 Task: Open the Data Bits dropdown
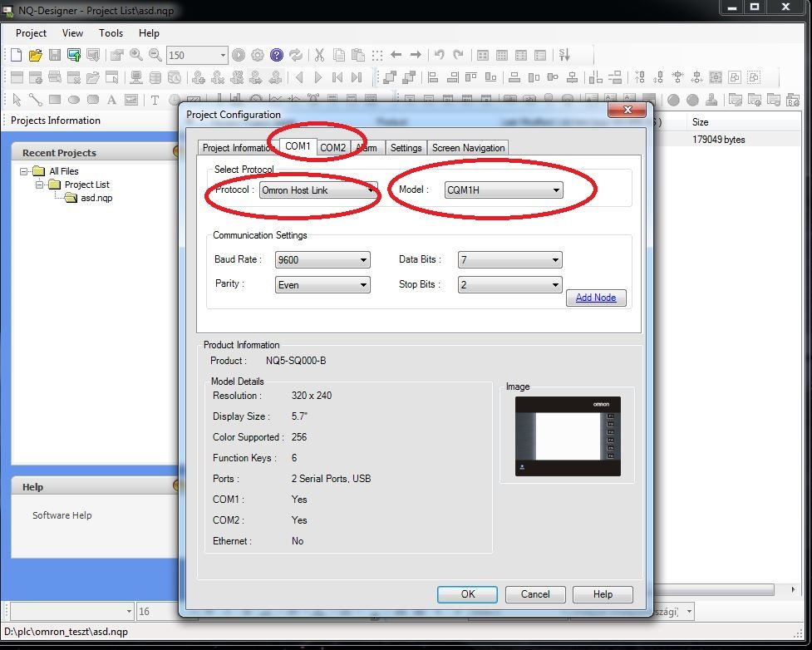click(509, 259)
